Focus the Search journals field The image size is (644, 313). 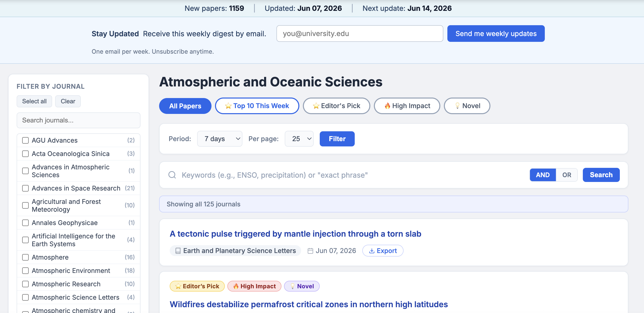coord(79,120)
